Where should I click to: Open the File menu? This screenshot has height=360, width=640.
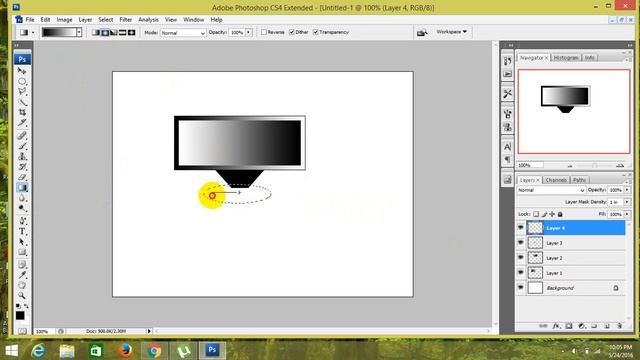tap(30, 20)
